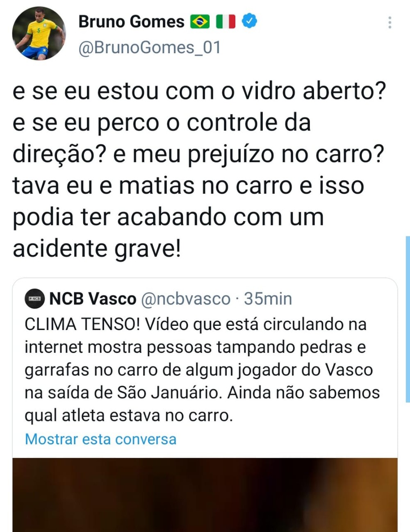Open the NCB Vasco account name
410x532 pixels.
(93, 299)
